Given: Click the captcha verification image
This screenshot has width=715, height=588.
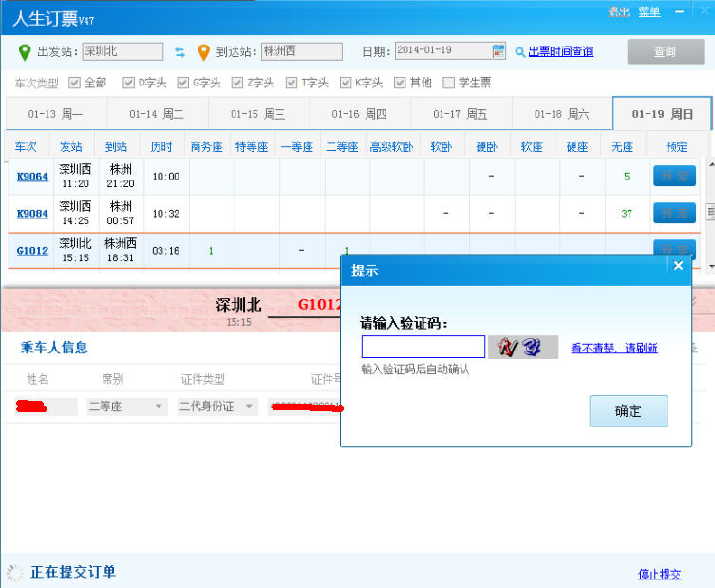Looking at the screenshot, I should [523, 347].
